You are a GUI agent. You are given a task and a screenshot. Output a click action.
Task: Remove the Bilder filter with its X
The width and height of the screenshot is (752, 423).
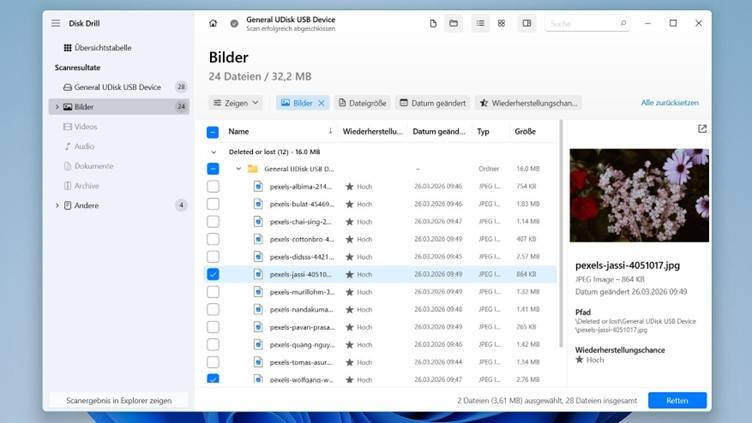coord(321,103)
